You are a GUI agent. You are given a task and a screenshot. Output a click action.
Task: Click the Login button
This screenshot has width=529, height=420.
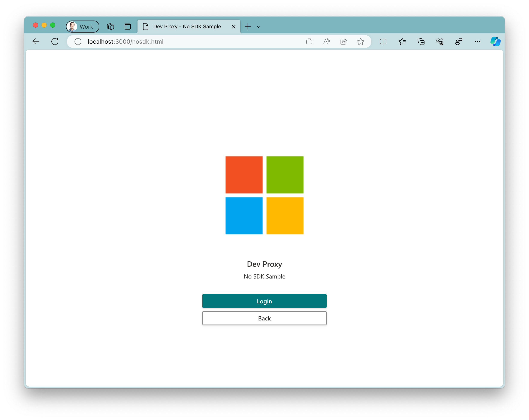pos(264,301)
